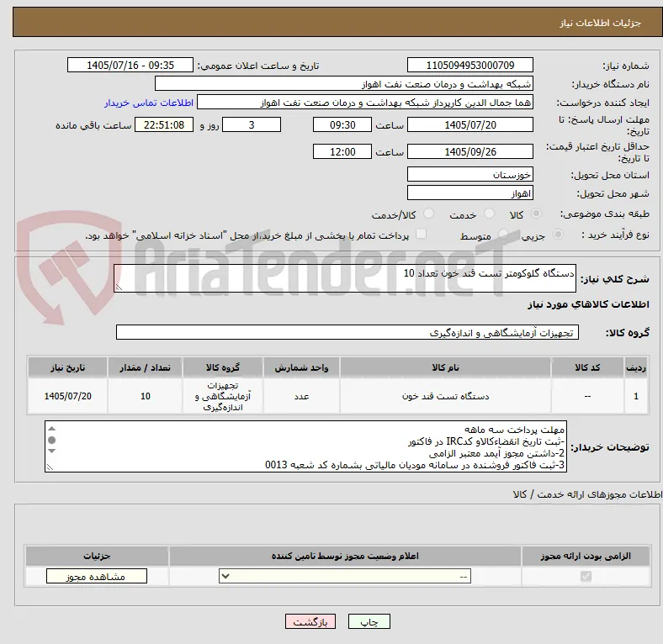Click the اعلام وضعیت مجوز column header
The width and height of the screenshot is (663, 644).
point(345,556)
